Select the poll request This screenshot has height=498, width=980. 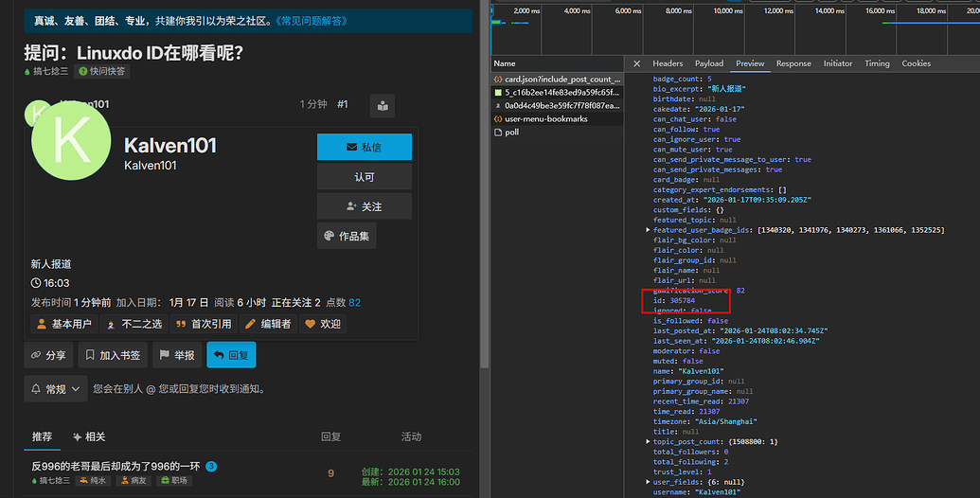click(x=557, y=132)
